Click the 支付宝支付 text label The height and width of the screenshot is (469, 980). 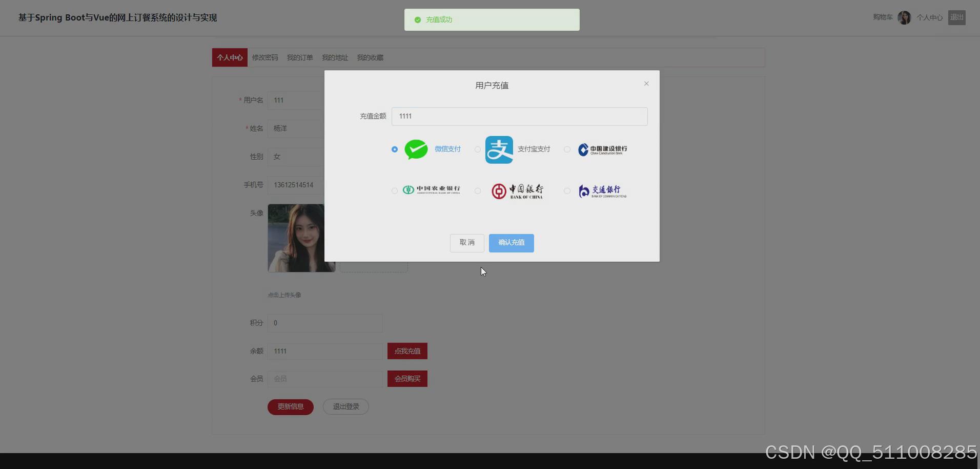pos(534,149)
